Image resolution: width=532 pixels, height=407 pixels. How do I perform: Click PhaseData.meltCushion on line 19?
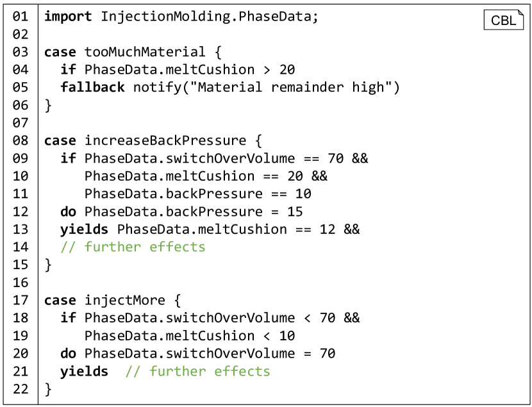(169, 336)
